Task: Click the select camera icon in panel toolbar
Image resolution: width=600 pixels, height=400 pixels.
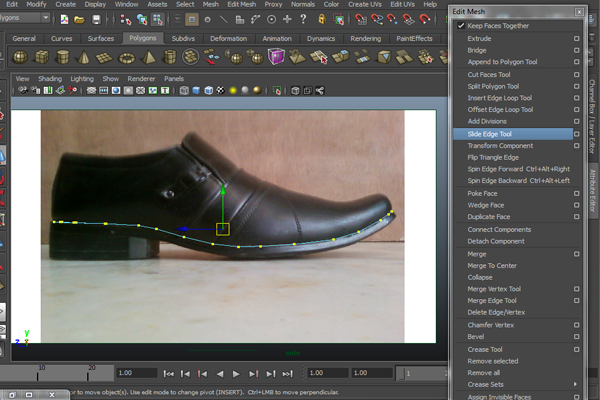Action: 23,90
